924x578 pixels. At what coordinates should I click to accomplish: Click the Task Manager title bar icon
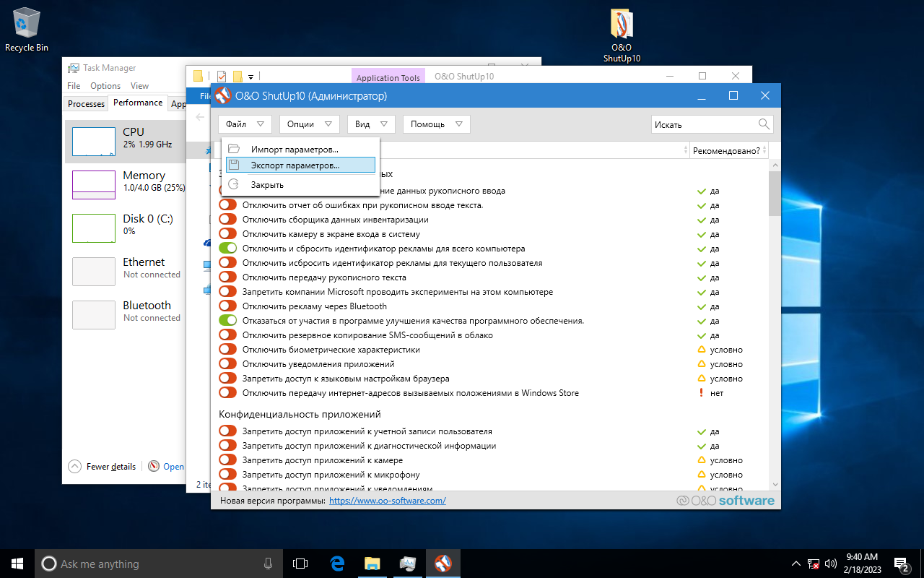pos(74,68)
